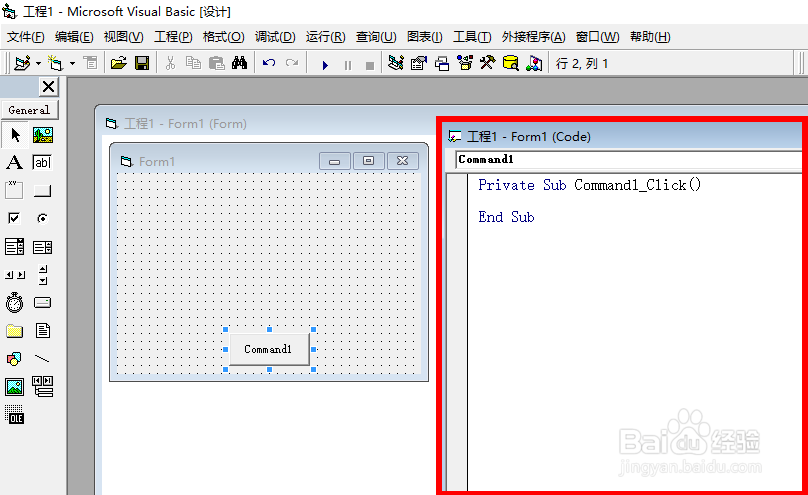This screenshot has width=808, height=495.
Task: Open the 格式(O) menu
Action: tap(223, 37)
